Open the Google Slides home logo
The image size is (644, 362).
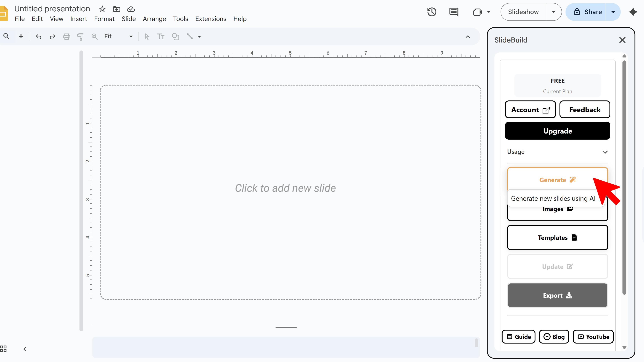pos(4,14)
